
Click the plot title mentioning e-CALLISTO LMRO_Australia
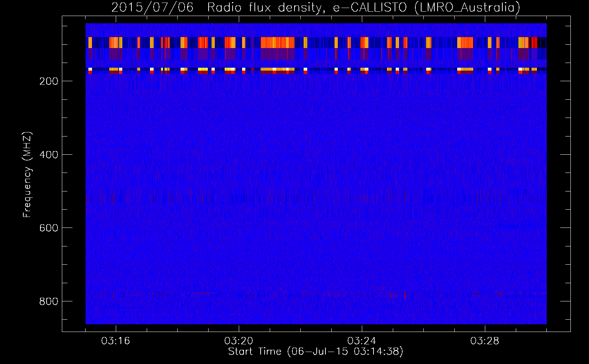pyautogui.click(x=316, y=7)
